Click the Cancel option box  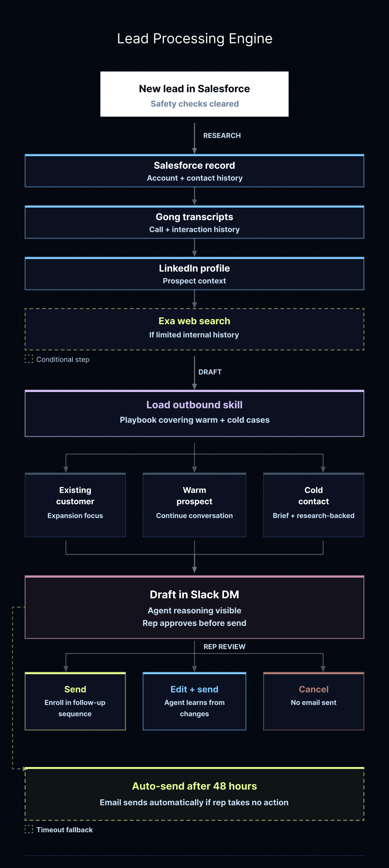point(313,701)
